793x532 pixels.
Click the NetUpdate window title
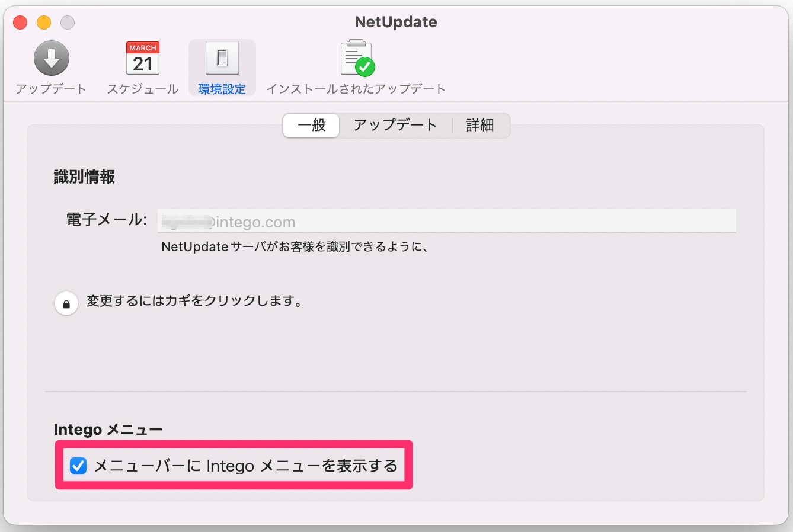pyautogui.click(x=396, y=22)
